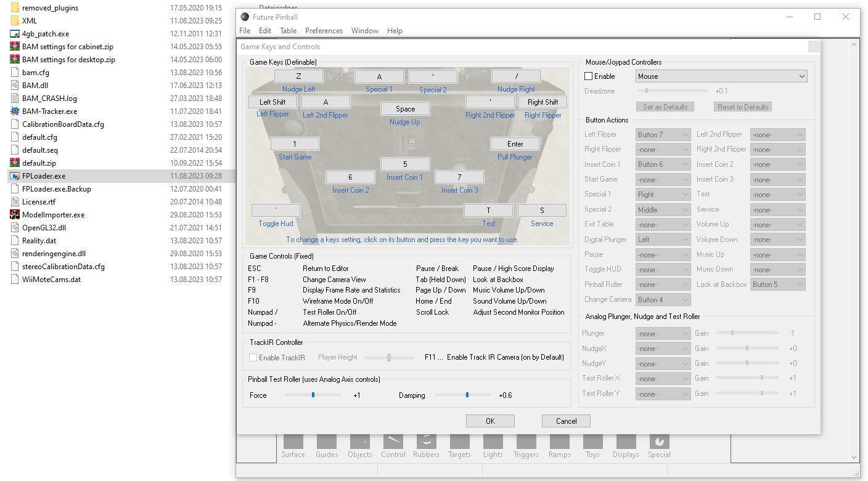This screenshot has width=868, height=481.
Task: Adjust the Test Roller Force slider
Action: coord(313,395)
